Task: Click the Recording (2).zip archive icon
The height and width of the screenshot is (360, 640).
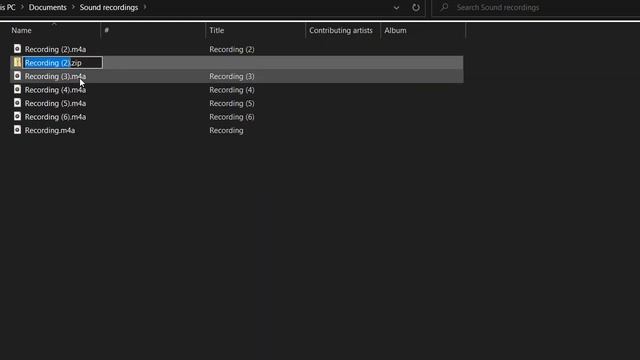Action: pos(17,62)
